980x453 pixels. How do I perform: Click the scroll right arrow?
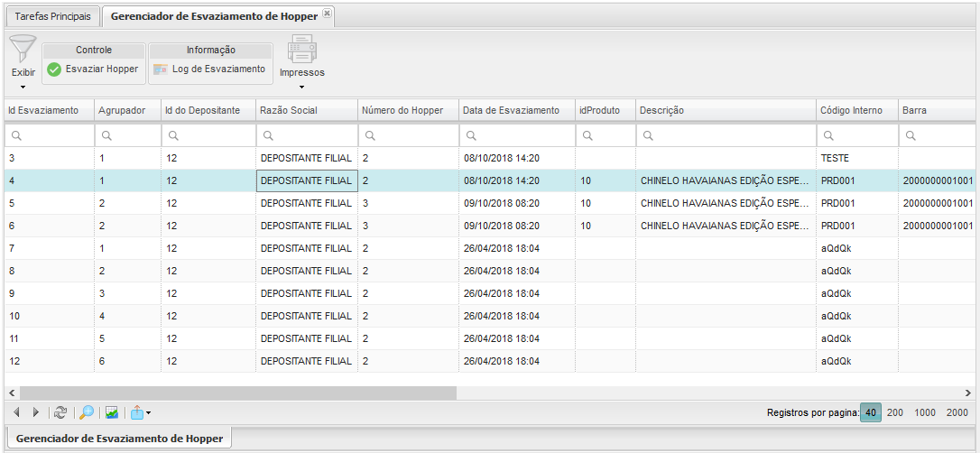point(968,393)
